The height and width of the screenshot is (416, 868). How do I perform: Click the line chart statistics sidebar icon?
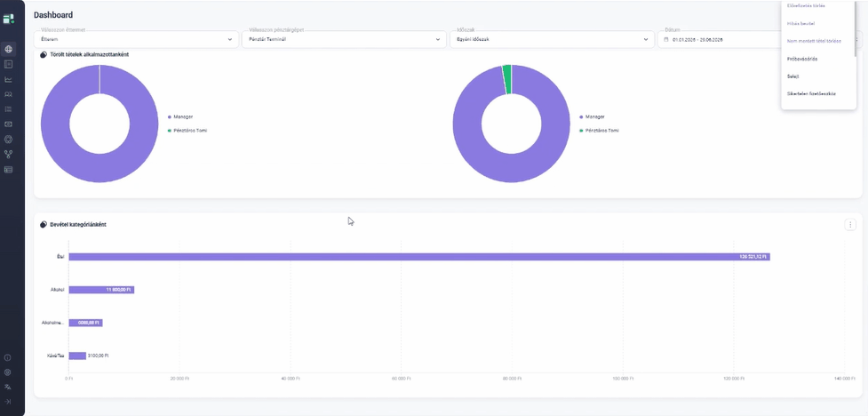click(8, 79)
